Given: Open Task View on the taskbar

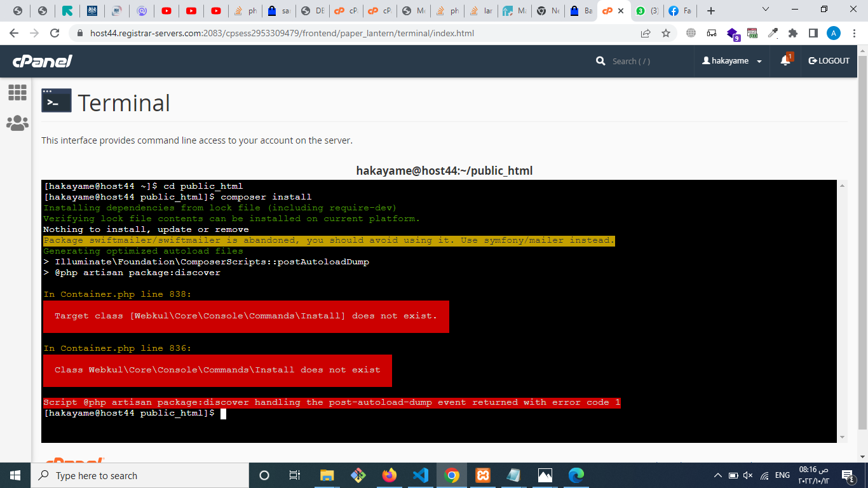Looking at the screenshot, I should 295,475.
